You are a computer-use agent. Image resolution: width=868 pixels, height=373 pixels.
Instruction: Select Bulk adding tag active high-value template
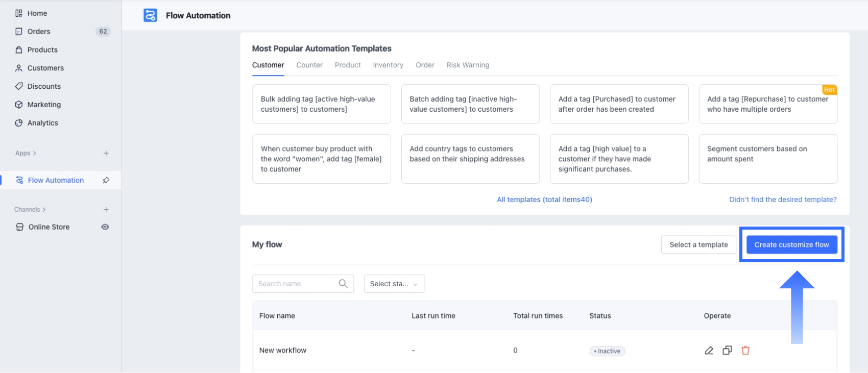322,104
